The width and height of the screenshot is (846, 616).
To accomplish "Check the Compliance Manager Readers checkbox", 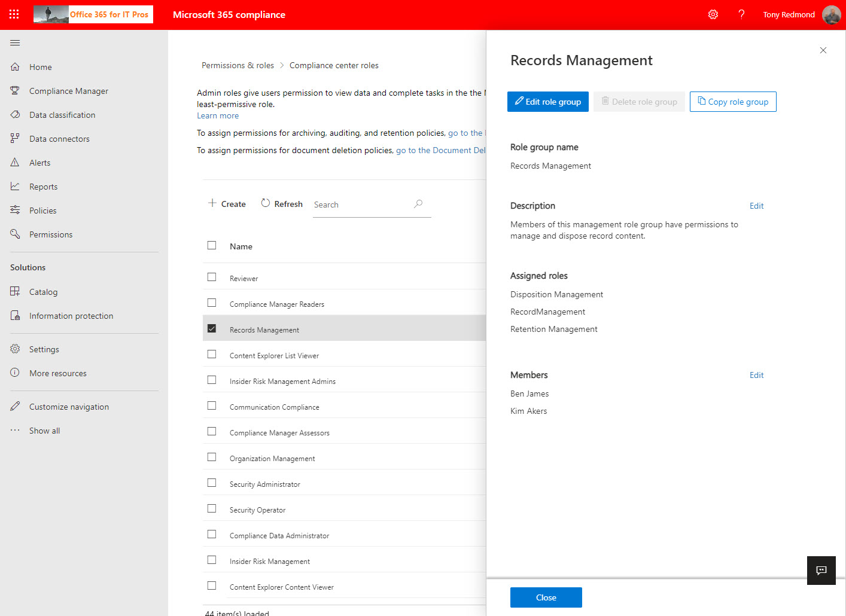I will click(x=212, y=303).
